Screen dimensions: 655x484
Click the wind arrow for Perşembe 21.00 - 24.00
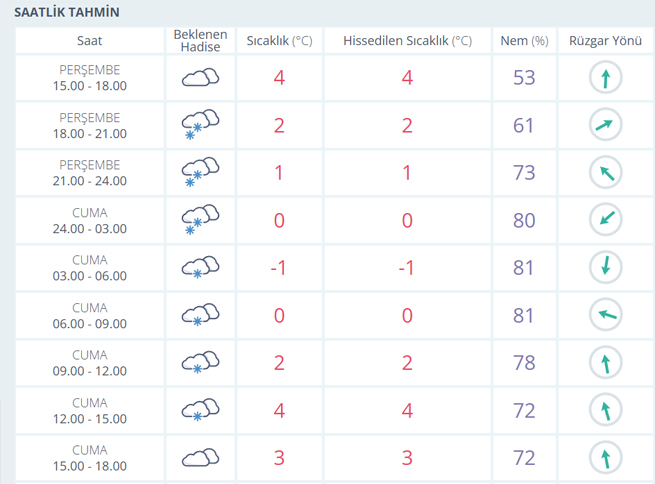click(605, 172)
